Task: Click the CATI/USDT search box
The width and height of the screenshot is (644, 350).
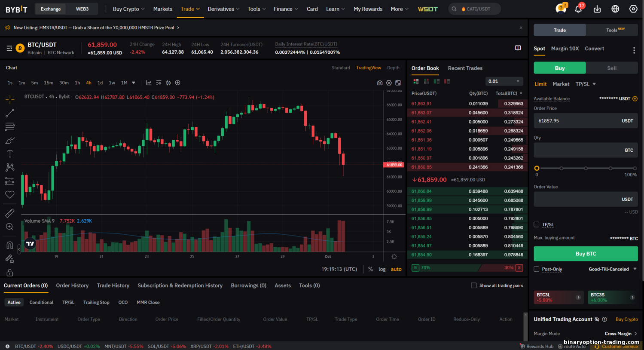Action: coord(475,9)
